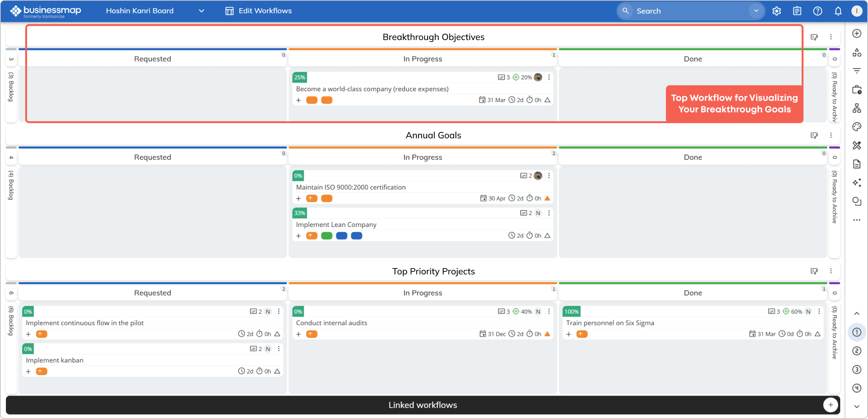Click the notifications bell icon
Viewport: 868px width, 419px height.
[838, 11]
